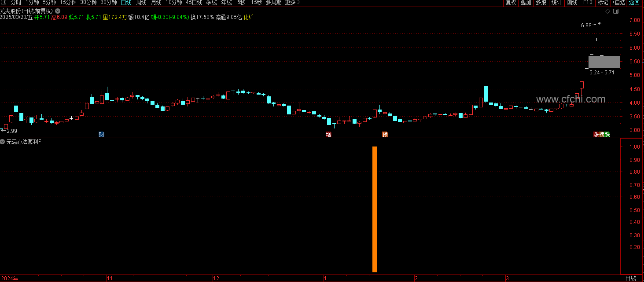The height and width of the screenshot is (282, 644).
Task: Click the 日线 label at bottom-right
Action: coord(631,278)
